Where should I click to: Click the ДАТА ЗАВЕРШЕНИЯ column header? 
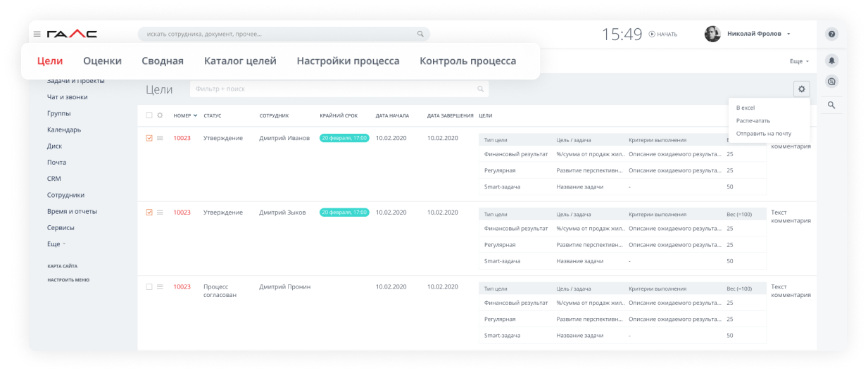451,115
